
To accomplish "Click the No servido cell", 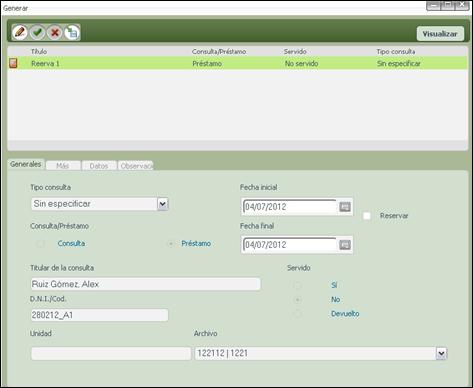I will coord(301,63).
